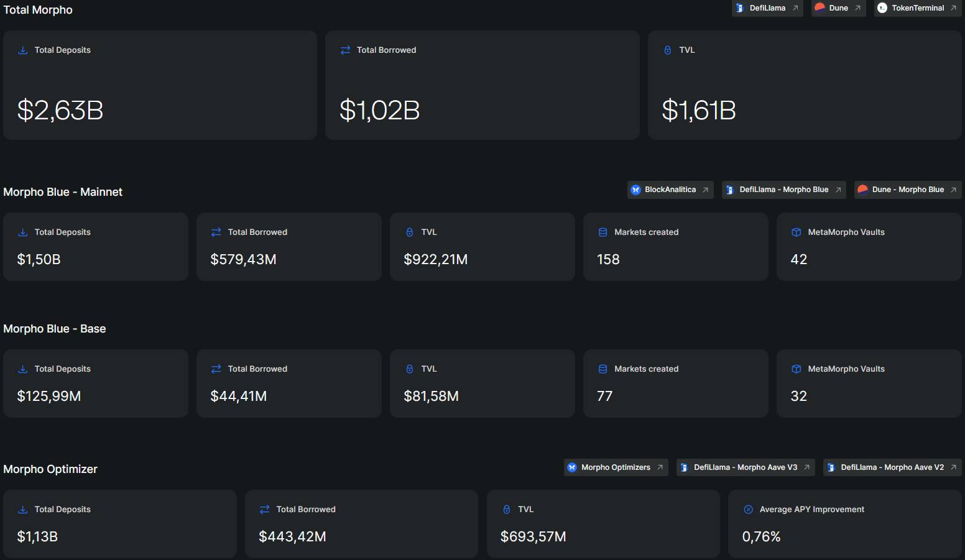Click the database icon on Base Markets created
This screenshot has height=560, width=965.
coord(603,369)
